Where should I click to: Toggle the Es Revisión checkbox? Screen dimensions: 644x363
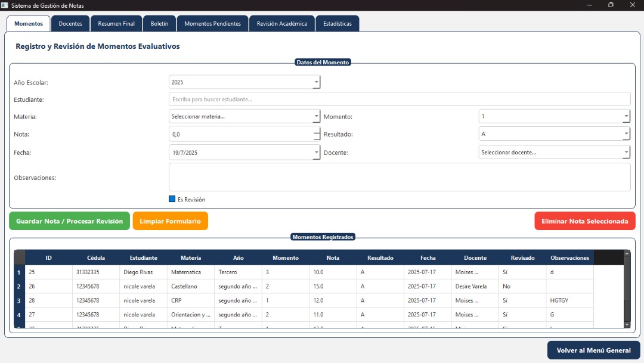172,199
